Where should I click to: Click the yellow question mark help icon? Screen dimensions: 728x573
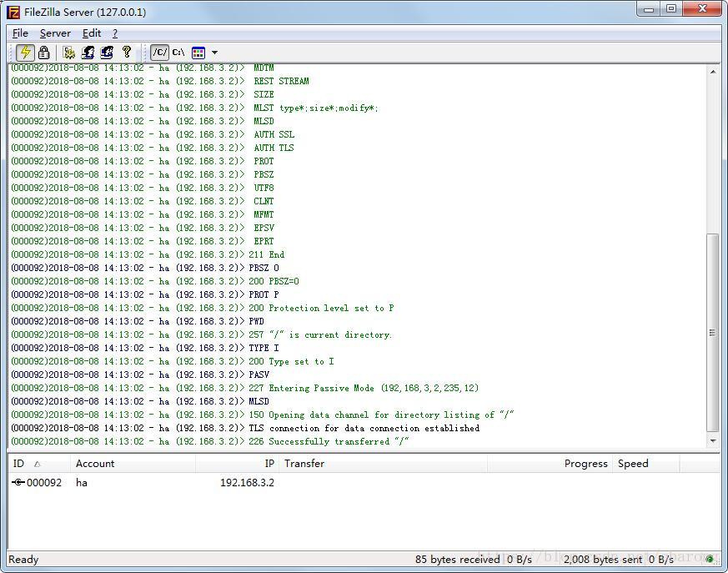[126, 52]
